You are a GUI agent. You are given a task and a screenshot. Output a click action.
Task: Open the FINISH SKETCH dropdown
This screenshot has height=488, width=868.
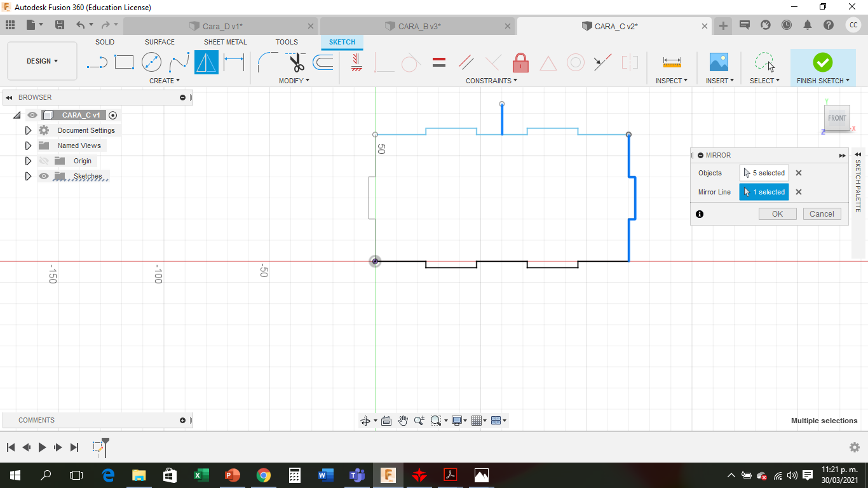click(x=823, y=81)
